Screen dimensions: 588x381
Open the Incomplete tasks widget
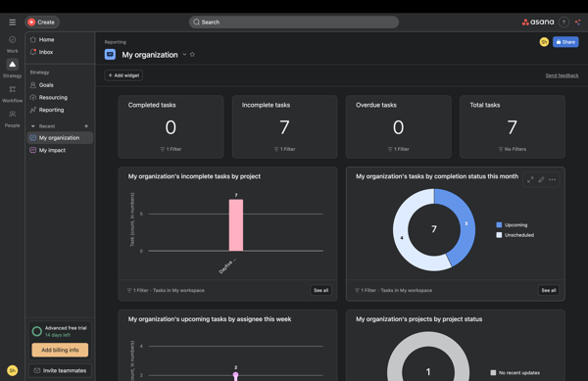pos(284,126)
